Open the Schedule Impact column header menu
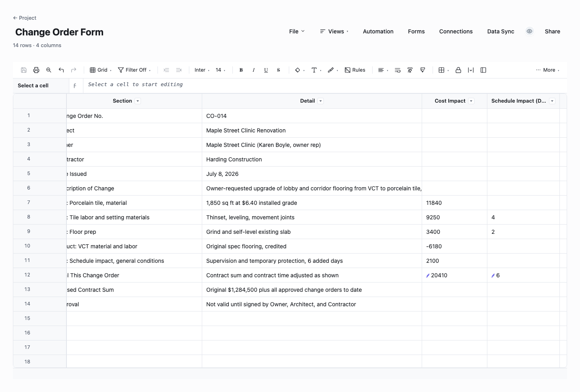This screenshot has width=580, height=392. point(552,101)
